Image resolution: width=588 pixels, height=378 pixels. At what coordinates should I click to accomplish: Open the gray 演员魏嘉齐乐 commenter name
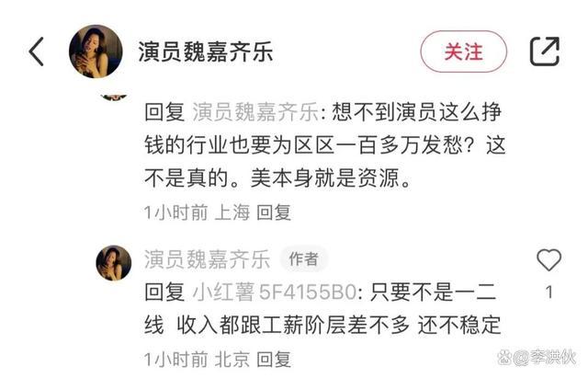coord(207,259)
